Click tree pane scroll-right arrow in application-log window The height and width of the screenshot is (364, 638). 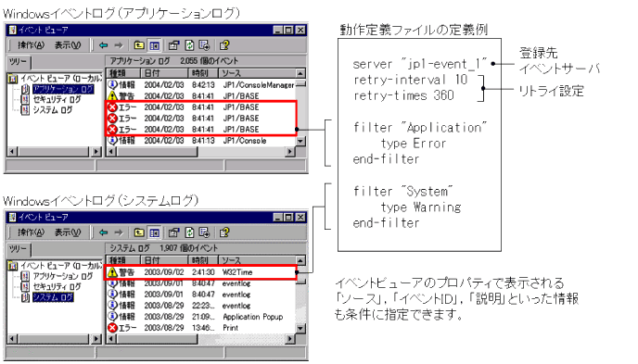tap(96, 152)
